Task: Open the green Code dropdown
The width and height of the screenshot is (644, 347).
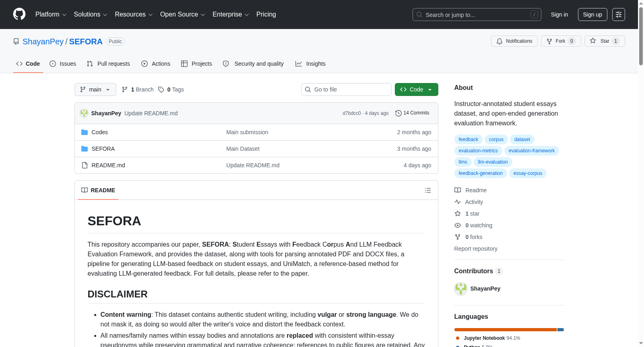Action: point(417,89)
